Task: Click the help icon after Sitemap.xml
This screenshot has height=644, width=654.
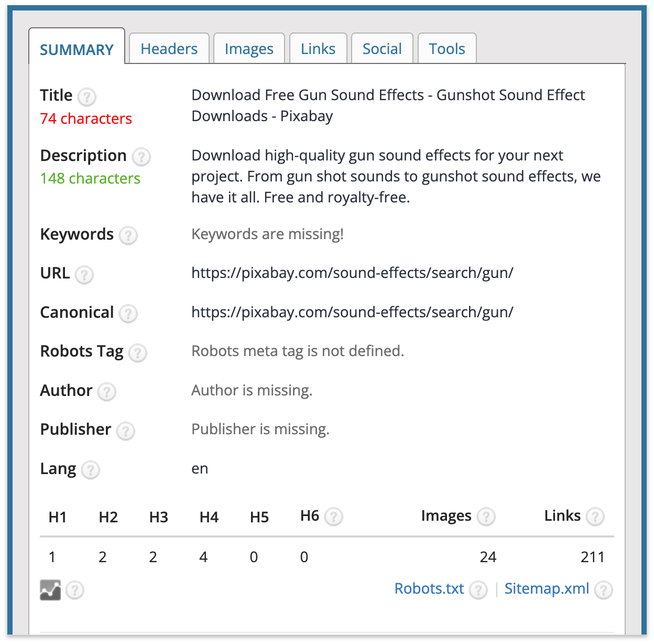Action: (x=604, y=590)
